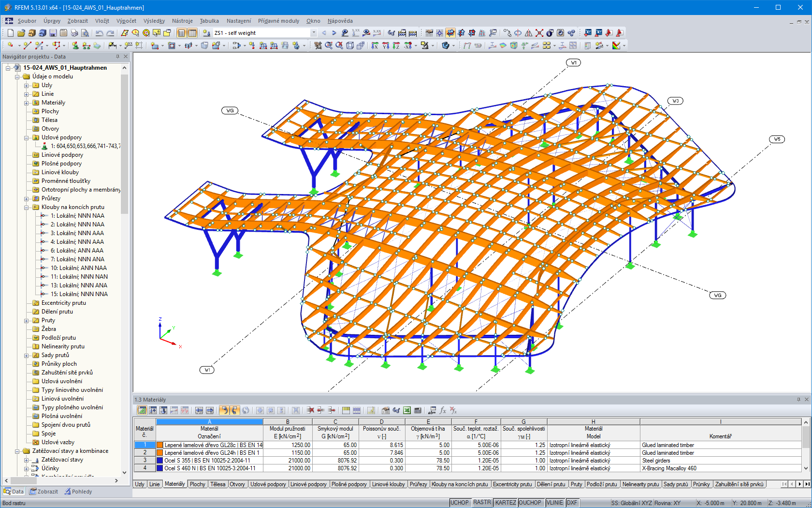Toggle the second display mode icon near ZS1 selector
Screen dimensions: 812x508
pyautogui.click(x=191, y=32)
